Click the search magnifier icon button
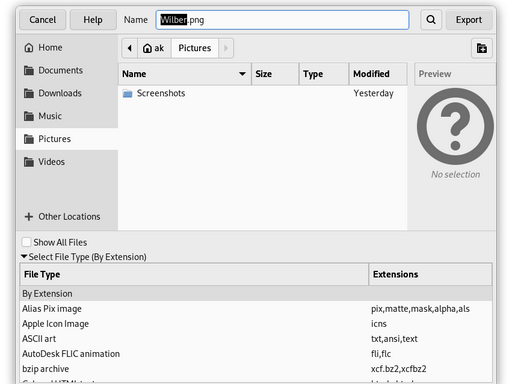This screenshot has width=512, height=384. (431, 20)
